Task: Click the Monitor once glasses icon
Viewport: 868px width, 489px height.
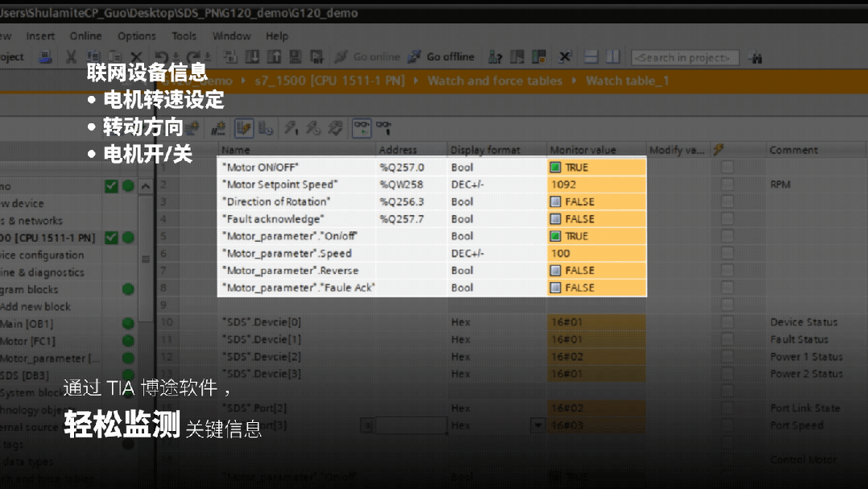Action: click(383, 127)
